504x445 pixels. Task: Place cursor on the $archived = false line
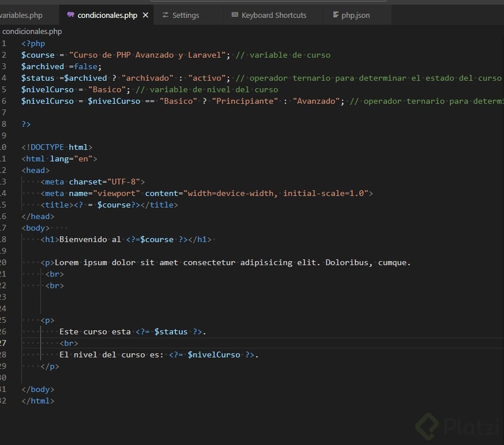click(x=61, y=66)
